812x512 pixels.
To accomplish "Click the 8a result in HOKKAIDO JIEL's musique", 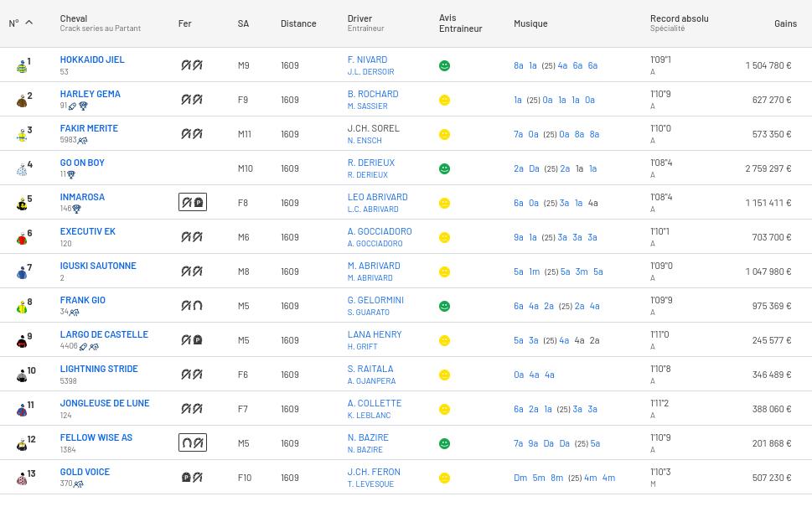I will [518, 65].
